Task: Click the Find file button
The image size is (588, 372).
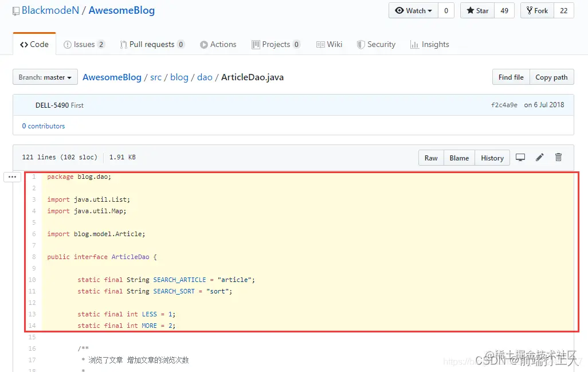Action: 511,77
